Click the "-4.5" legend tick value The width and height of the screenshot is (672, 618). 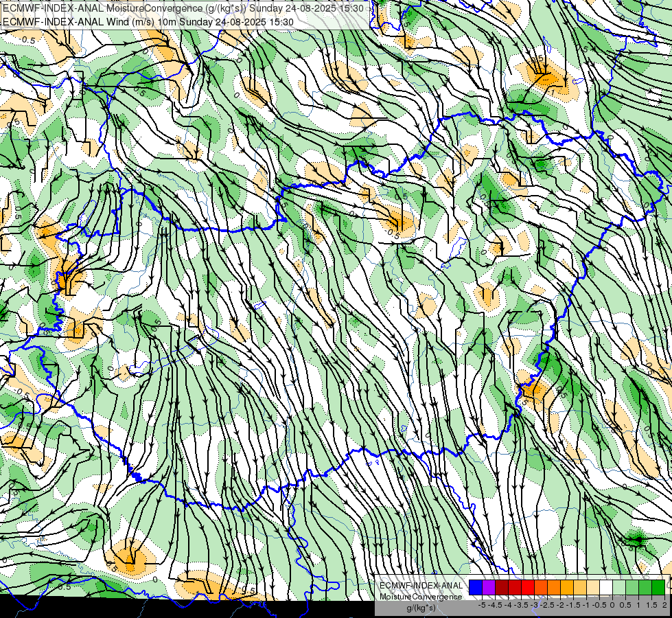[x=495, y=605]
